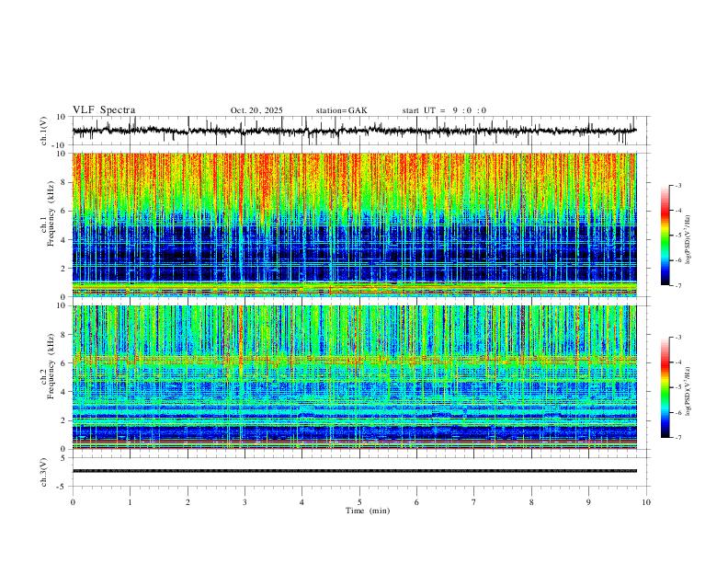The height and width of the screenshot is (563, 728).
Task: Click the 'VLF Spectra' title text
Action: click(x=104, y=110)
